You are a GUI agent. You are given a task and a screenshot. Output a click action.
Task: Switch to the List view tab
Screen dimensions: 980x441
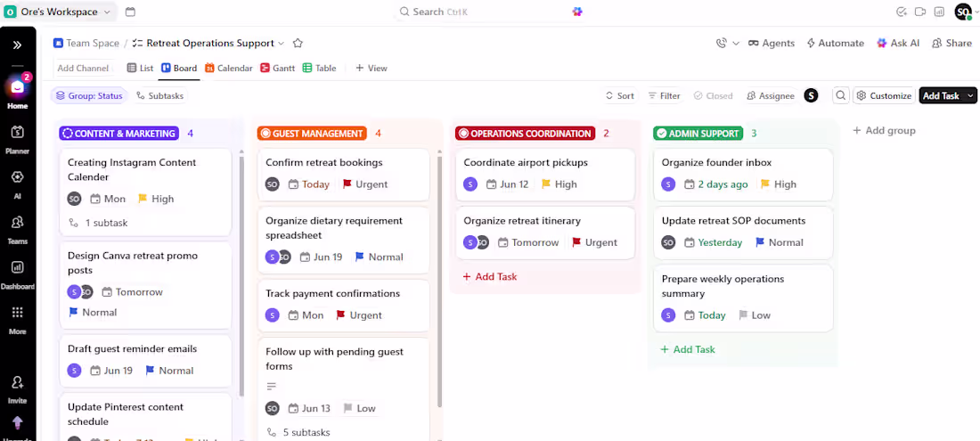140,68
